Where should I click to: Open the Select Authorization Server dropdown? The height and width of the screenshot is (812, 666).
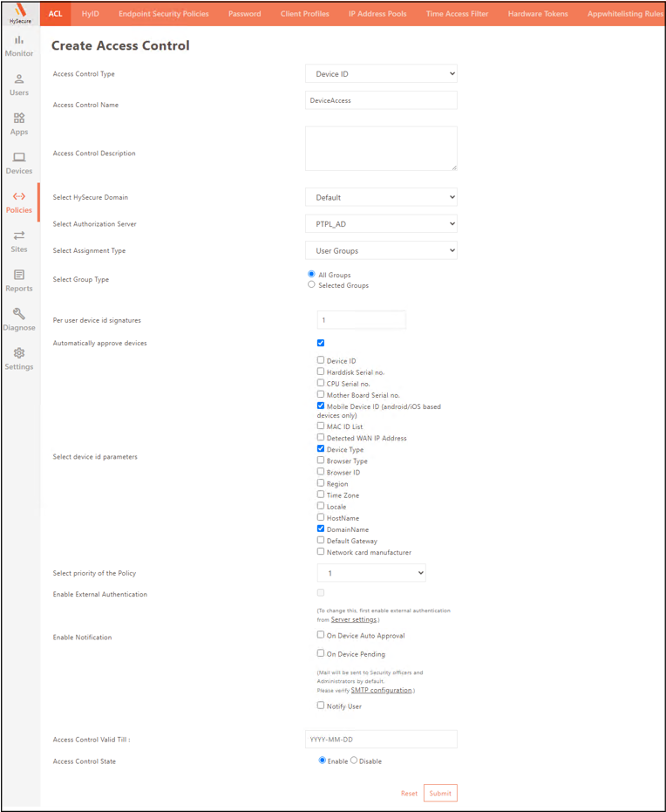coord(381,224)
